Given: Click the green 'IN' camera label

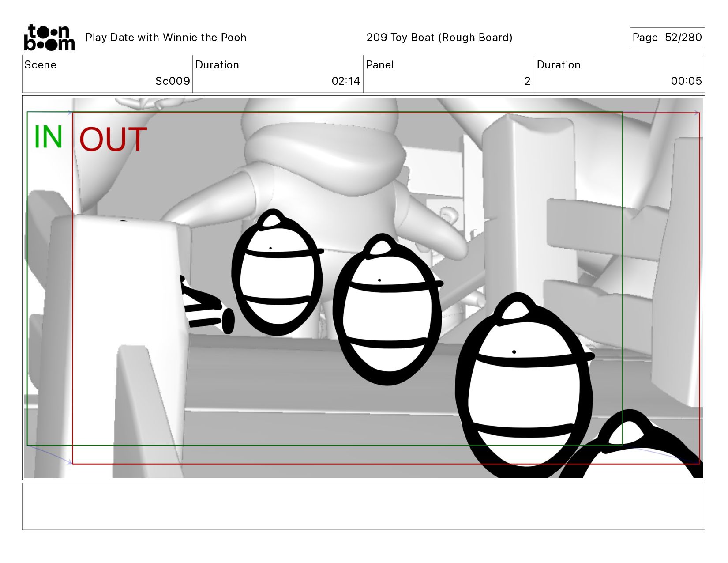Looking at the screenshot, I should coord(48,137).
